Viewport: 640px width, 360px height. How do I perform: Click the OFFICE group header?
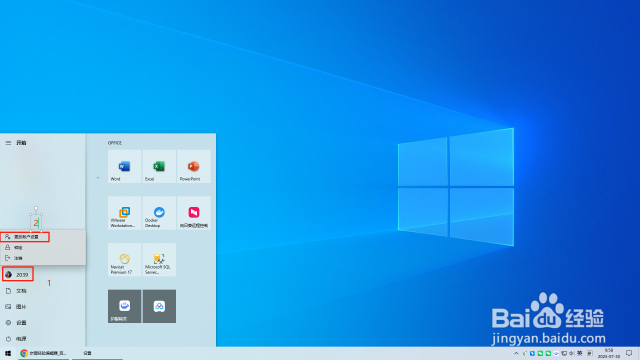115,143
